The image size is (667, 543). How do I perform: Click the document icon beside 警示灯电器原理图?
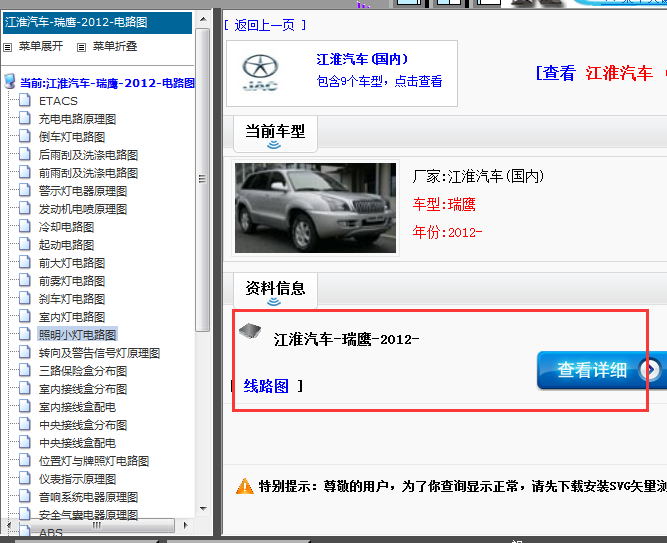25,190
